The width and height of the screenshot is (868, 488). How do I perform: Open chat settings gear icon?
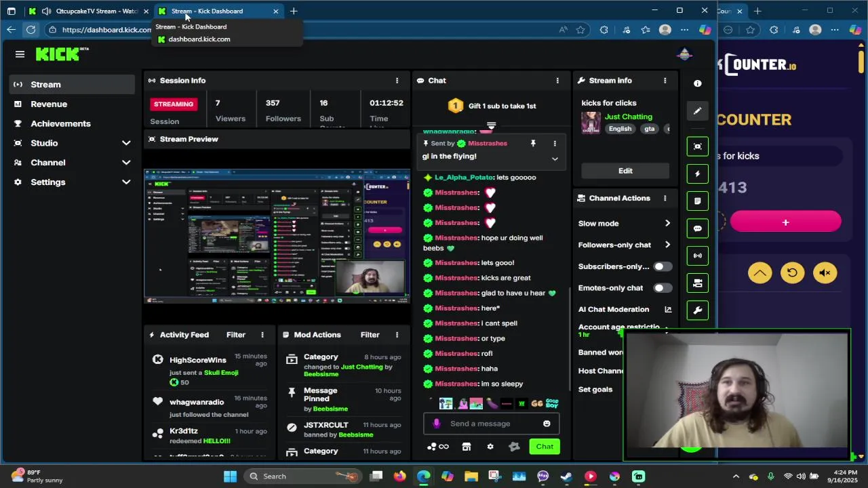click(x=490, y=447)
